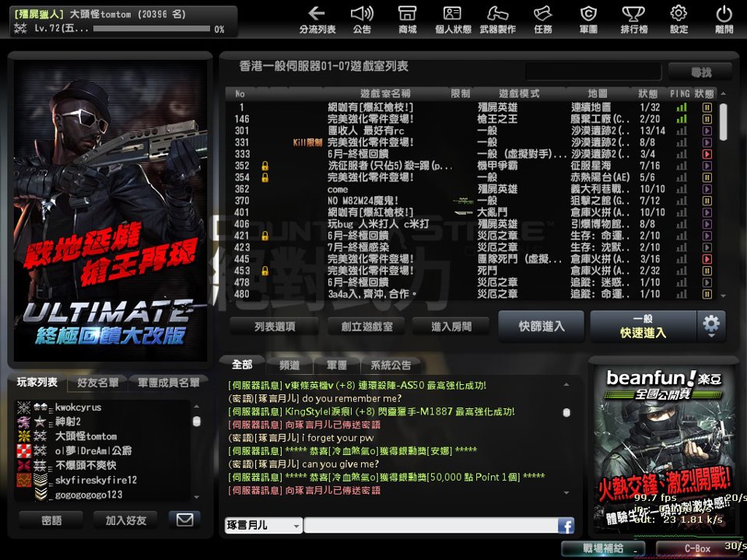Select the 玩家列表 player list tab

click(37, 382)
